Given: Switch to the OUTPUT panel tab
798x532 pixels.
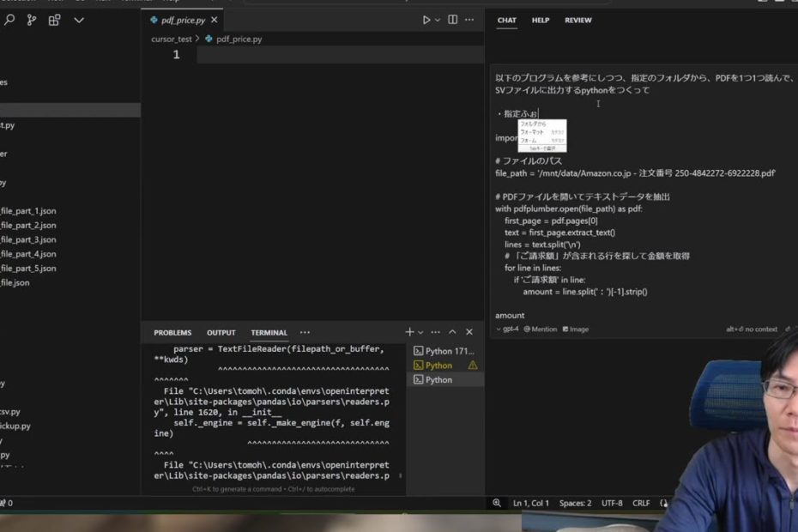Looking at the screenshot, I should (x=221, y=333).
